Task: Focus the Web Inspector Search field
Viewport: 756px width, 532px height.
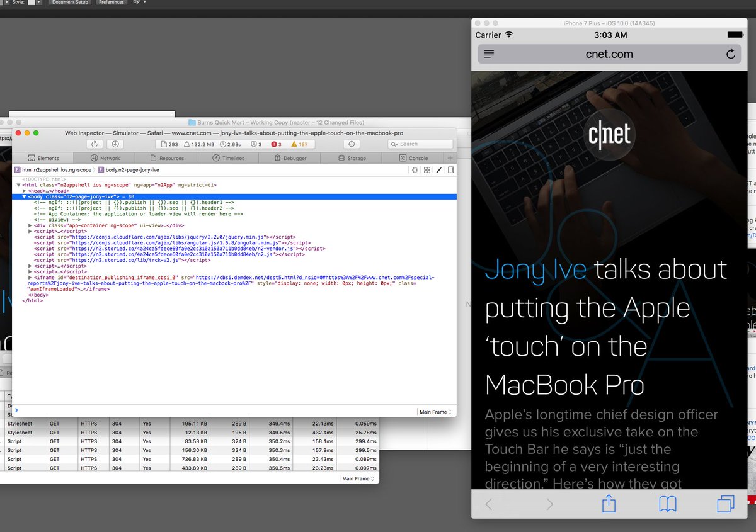Action: [421, 144]
